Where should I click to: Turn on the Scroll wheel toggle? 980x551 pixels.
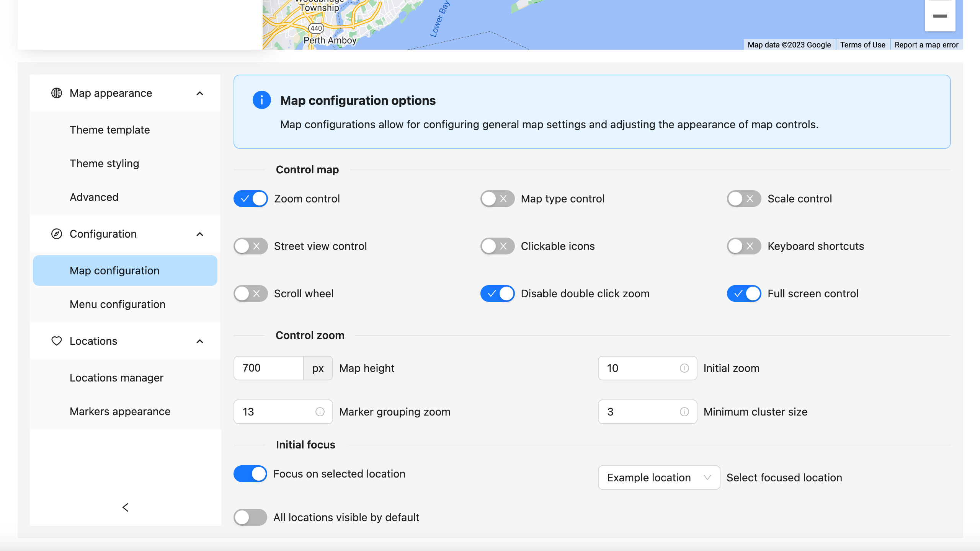(250, 293)
